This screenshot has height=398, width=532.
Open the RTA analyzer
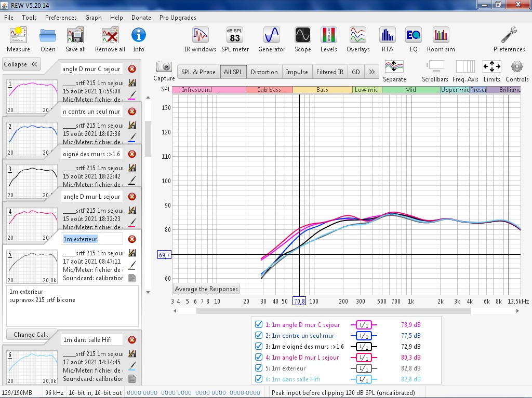[x=387, y=39]
